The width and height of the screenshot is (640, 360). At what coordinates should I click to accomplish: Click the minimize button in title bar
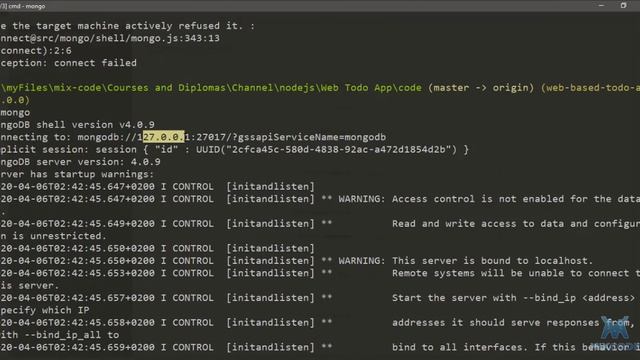(x=601, y=6)
